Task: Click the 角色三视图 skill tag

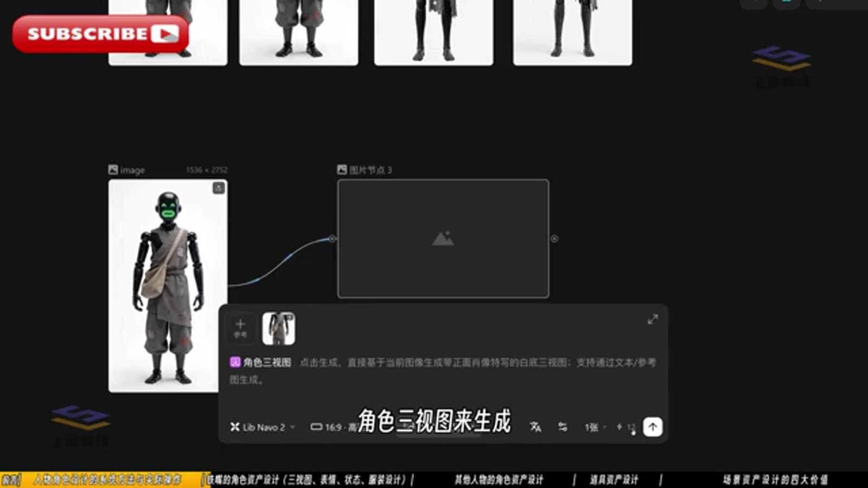Action: click(261, 362)
